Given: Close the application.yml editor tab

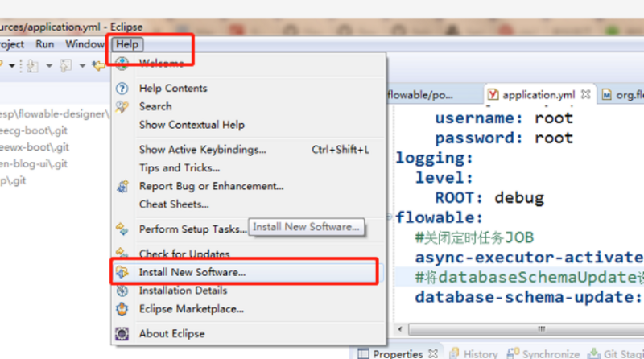Looking at the screenshot, I should tap(586, 95).
